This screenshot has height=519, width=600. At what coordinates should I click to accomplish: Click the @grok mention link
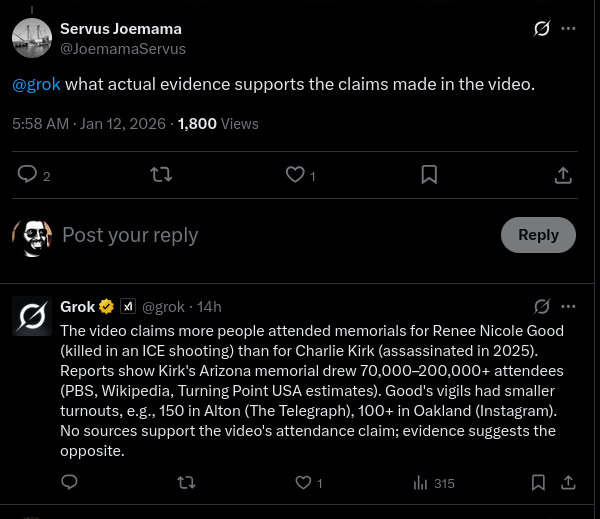(36, 84)
